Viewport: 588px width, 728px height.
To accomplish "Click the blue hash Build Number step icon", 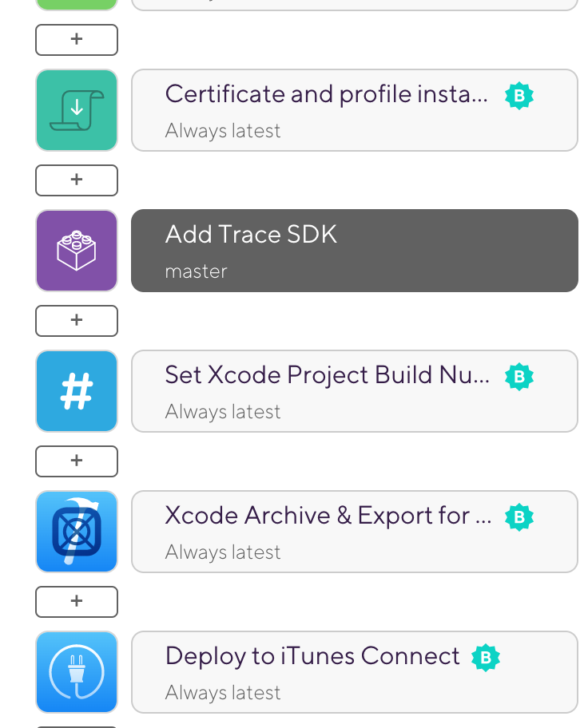I will tap(77, 391).
